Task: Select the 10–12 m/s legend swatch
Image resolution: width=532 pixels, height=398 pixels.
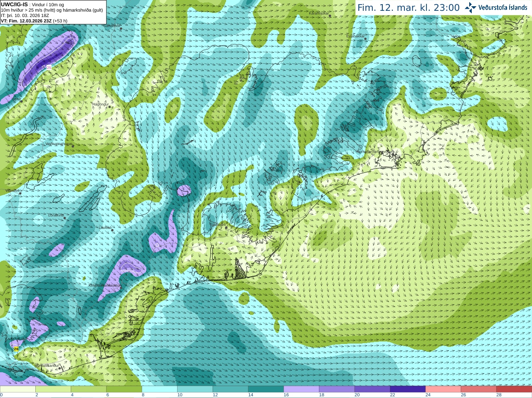Action: pyautogui.click(x=195, y=389)
